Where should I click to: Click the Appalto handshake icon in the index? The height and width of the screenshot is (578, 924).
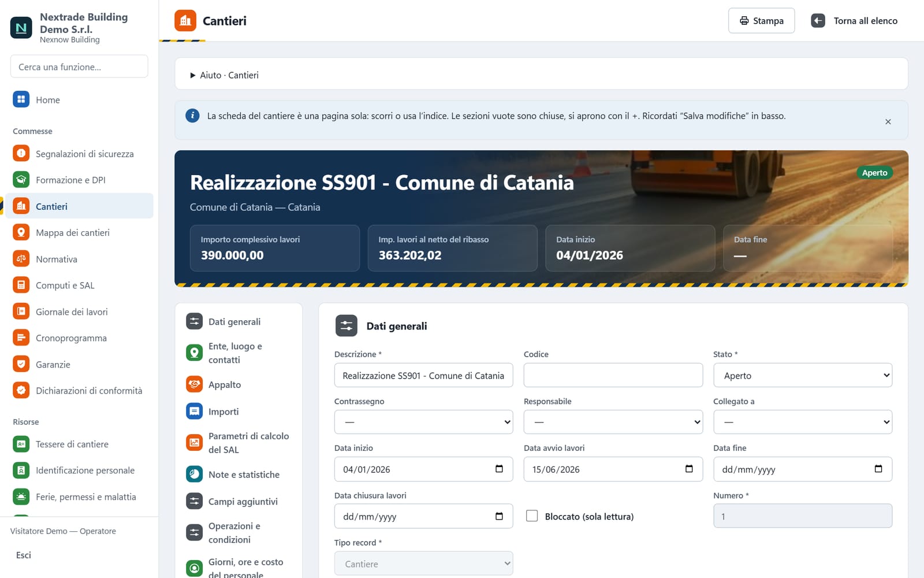pos(195,384)
